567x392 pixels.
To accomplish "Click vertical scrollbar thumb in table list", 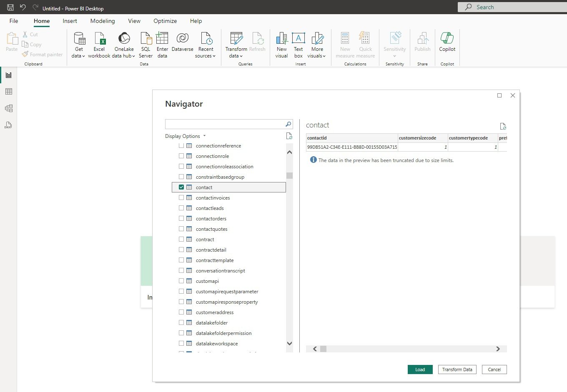I will coord(290,175).
